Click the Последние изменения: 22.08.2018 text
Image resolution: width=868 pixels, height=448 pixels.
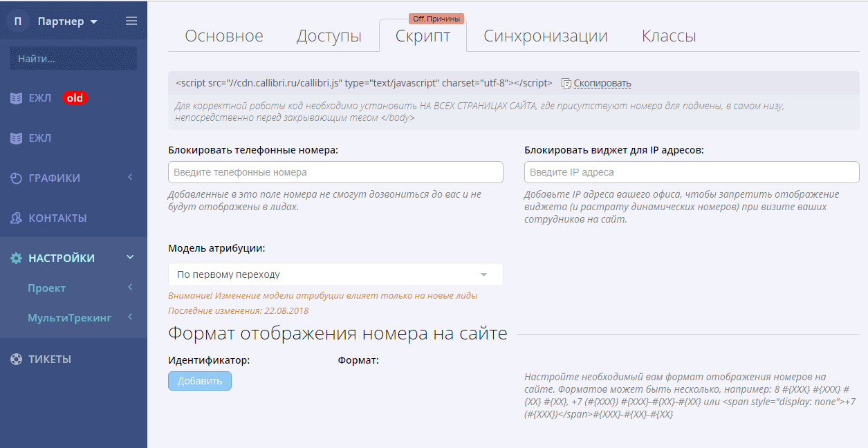point(238,311)
